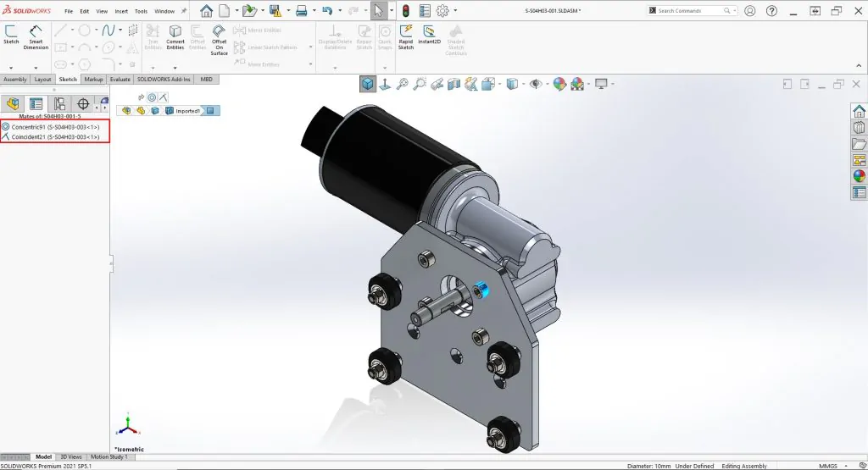Open the ConfigurationManager tab
The height and width of the screenshot is (470, 868).
59,103
